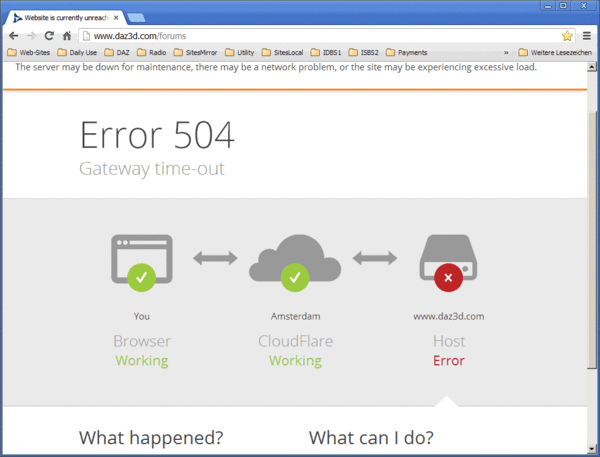The width and height of the screenshot is (600, 457).
Task: Open the Radio bookmark folder
Action: (152, 52)
